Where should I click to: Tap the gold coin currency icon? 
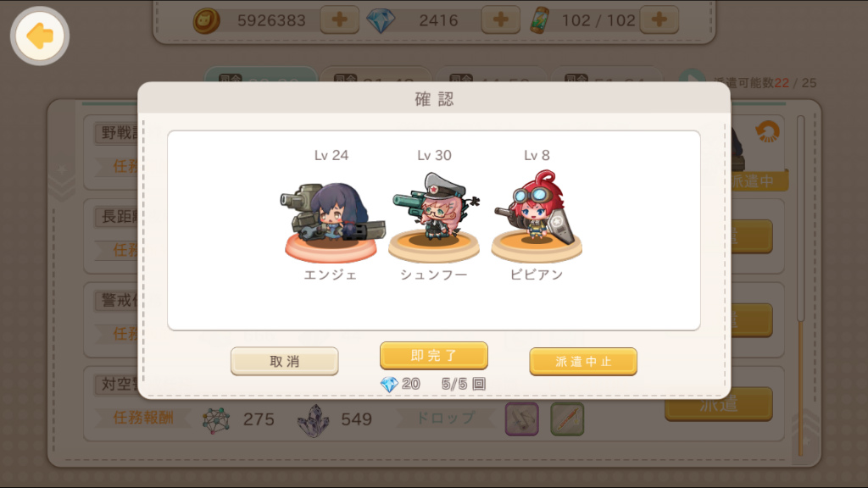point(206,21)
